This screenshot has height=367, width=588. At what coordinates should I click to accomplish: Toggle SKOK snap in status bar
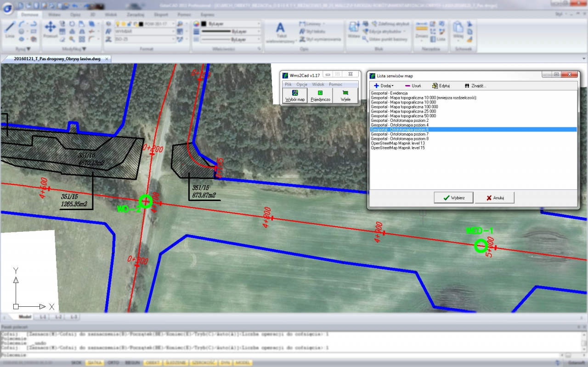click(77, 363)
